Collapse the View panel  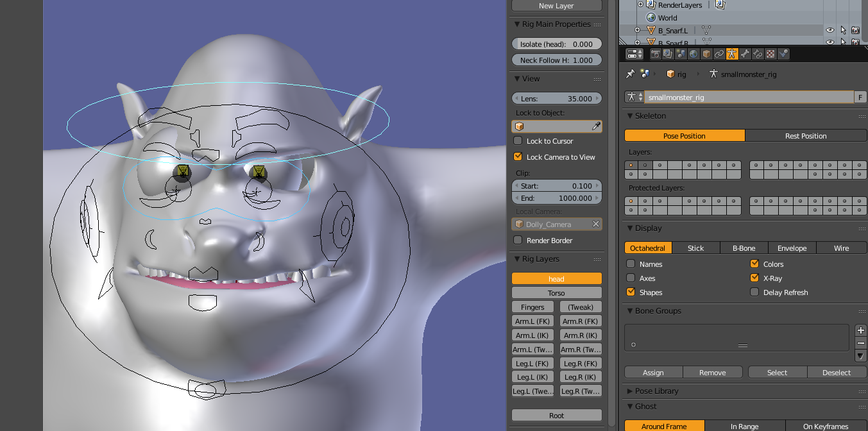516,79
